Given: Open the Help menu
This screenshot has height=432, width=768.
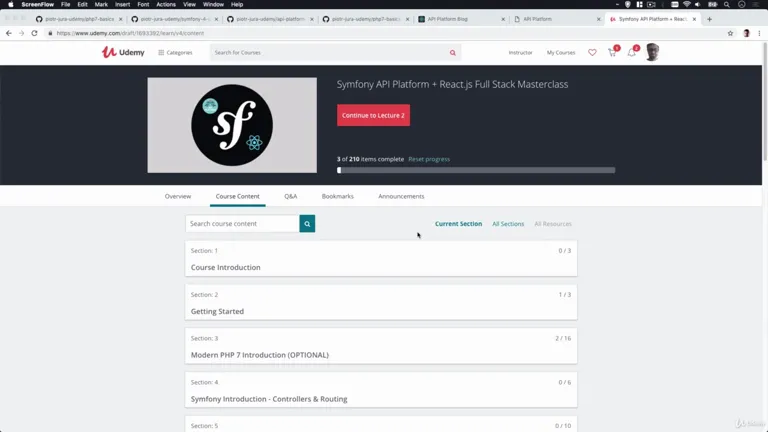Looking at the screenshot, I should (x=237, y=4).
